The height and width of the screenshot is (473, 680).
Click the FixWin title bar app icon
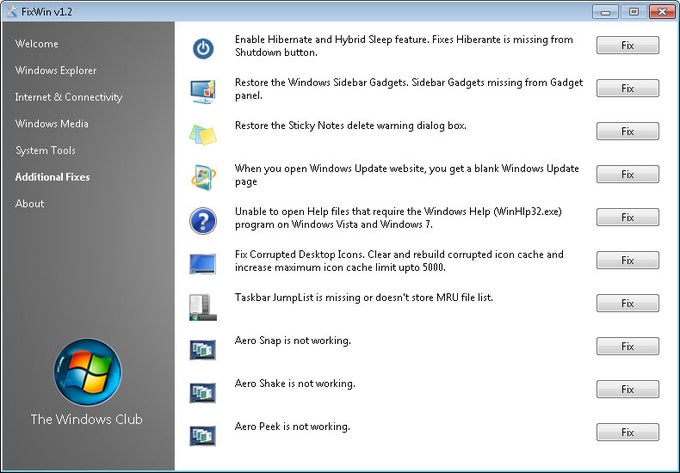12,12
